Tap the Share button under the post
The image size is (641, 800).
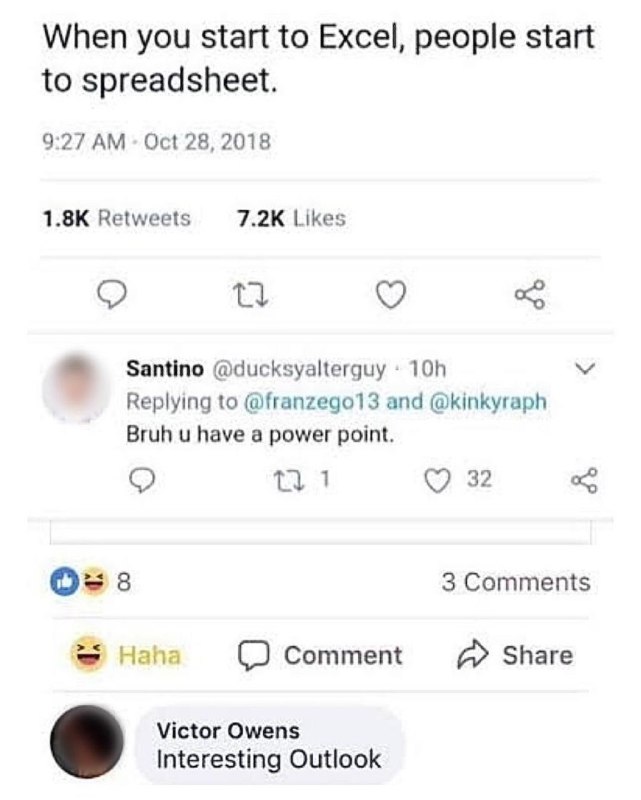(x=514, y=655)
